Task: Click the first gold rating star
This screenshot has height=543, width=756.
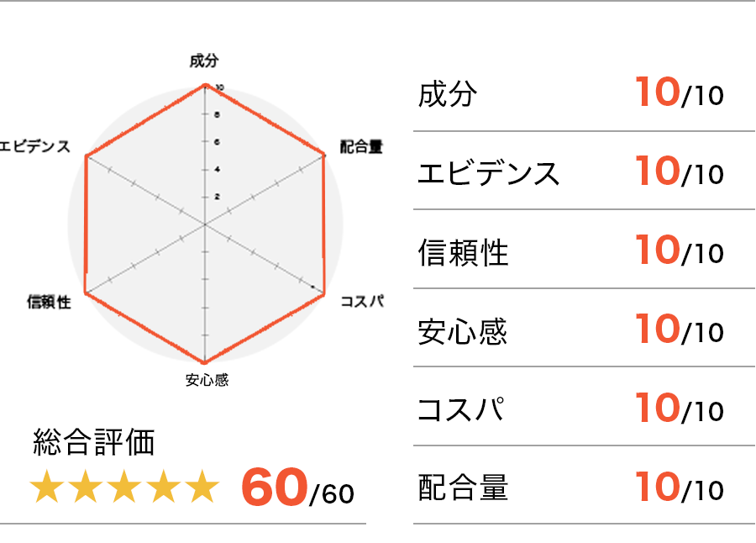Action: tap(46, 489)
